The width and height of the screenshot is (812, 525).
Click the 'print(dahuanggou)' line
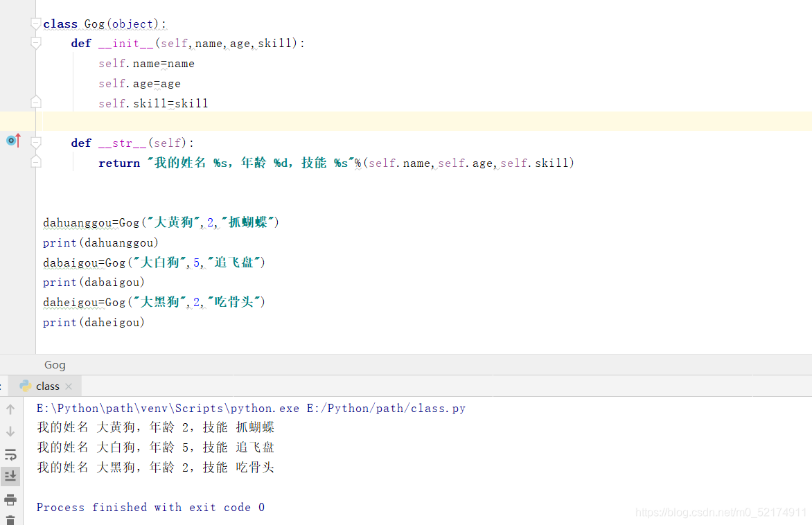100,243
